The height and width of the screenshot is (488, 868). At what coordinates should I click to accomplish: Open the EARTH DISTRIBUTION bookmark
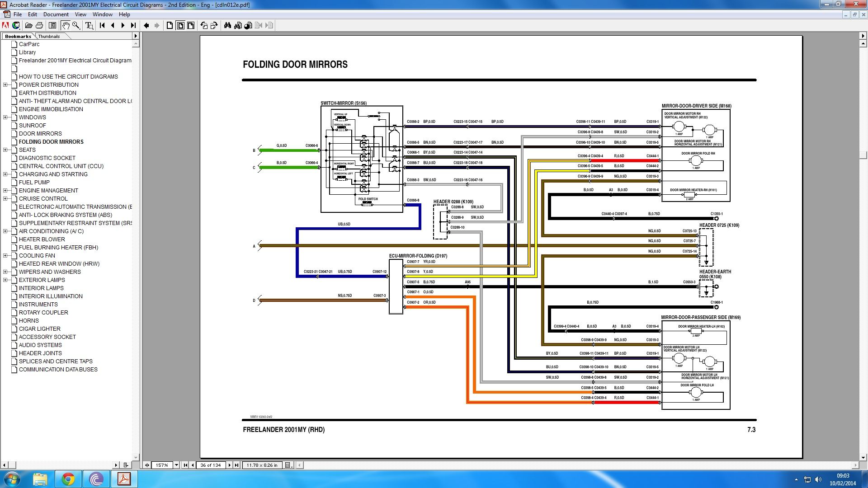(47, 93)
